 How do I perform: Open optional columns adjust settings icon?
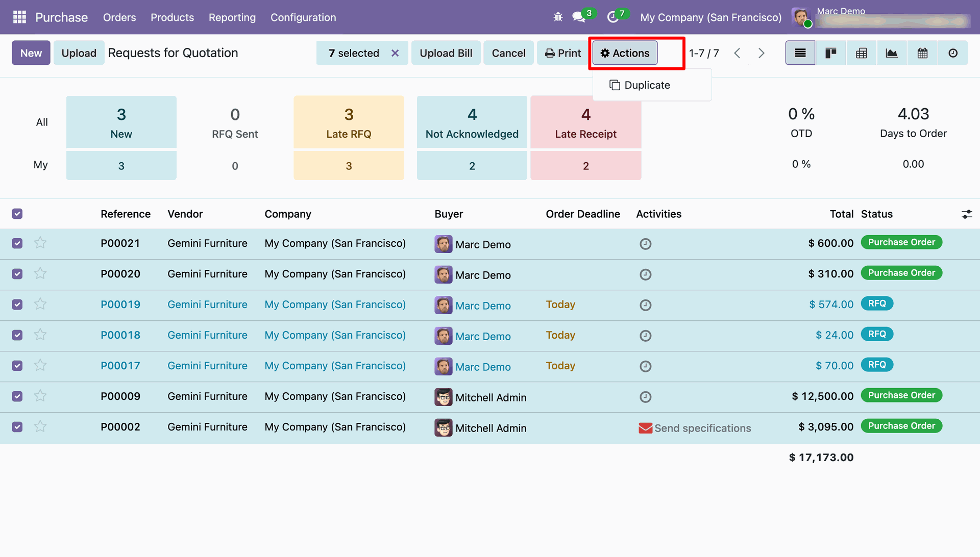[966, 214]
